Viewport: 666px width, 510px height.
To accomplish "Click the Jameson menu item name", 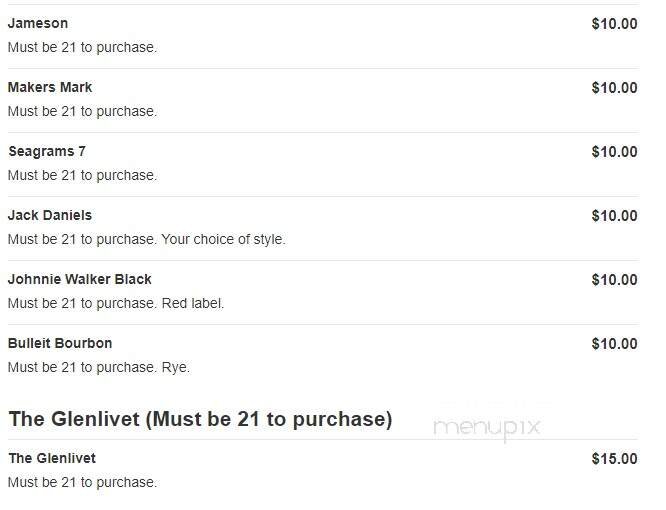I will 38,23.
